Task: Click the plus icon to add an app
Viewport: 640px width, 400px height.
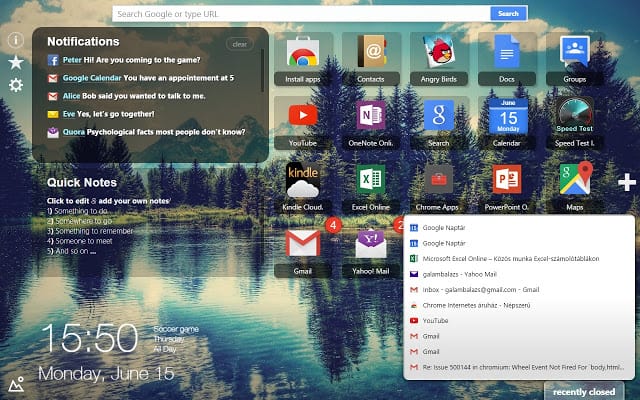Action: [x=627, y=182]
